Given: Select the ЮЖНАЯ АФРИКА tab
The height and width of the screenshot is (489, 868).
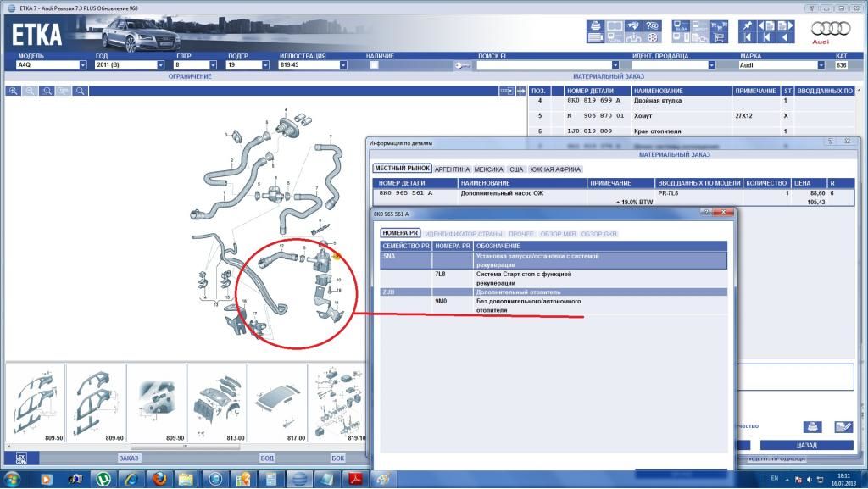Looking at the screenshot, I should (555, 169).
